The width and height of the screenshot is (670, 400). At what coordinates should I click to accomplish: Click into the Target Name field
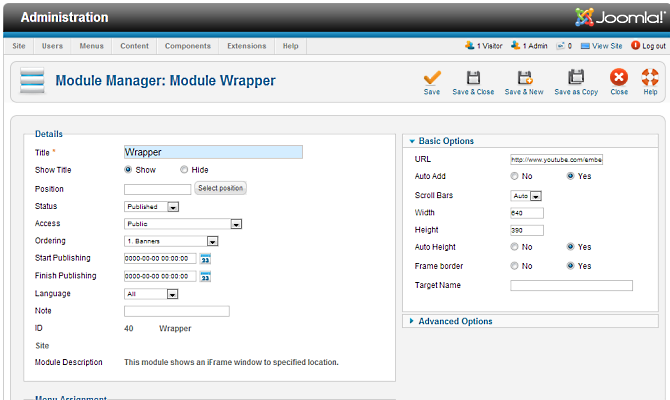pos(571,286)
